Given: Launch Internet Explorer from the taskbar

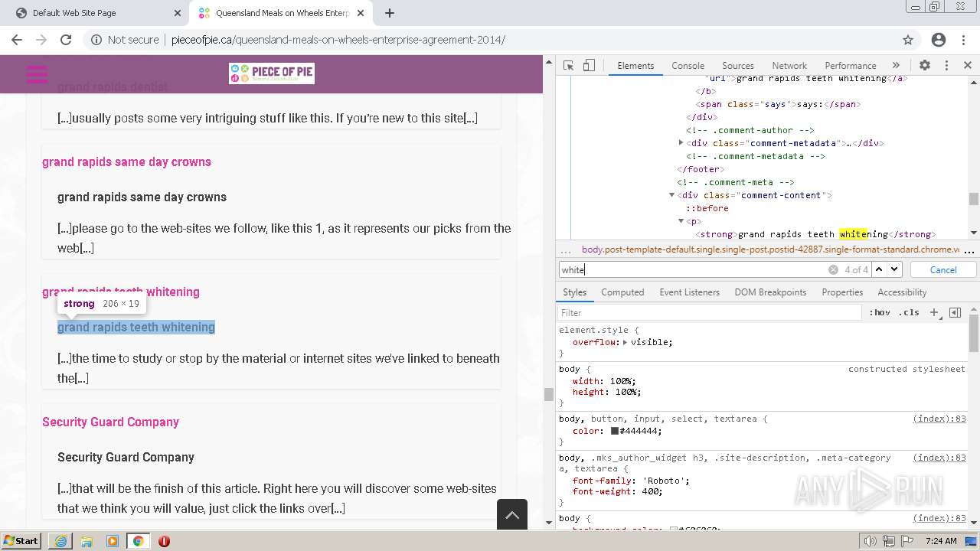Looking at the screenshot, I should (60, 541).
